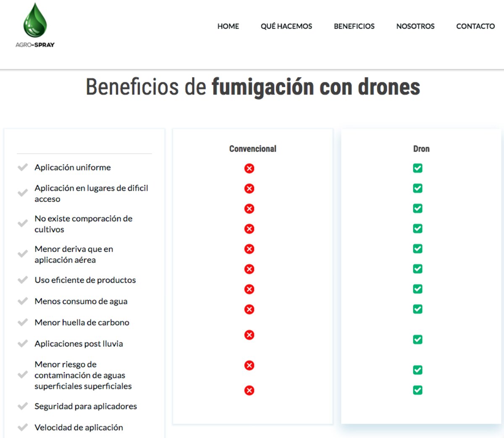Screen dimensions: 504x438
Task: Click the gray checkmark beside Velocidad de aplicación
Action: coord(23,428)
